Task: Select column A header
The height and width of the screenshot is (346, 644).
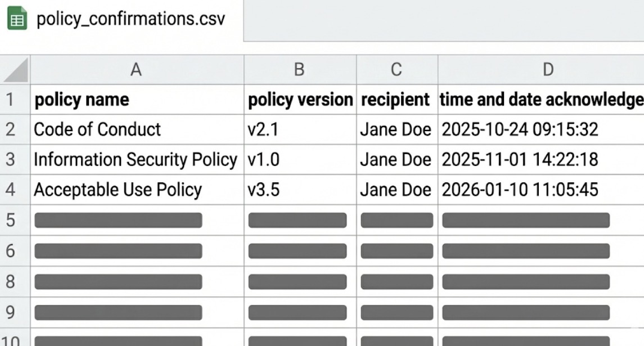Action: coord(137,70)
